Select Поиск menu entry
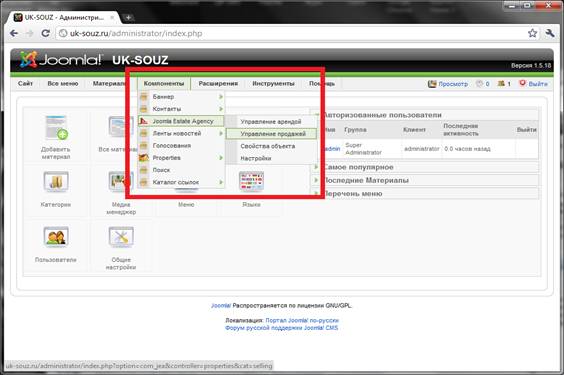 click(181, 170)
